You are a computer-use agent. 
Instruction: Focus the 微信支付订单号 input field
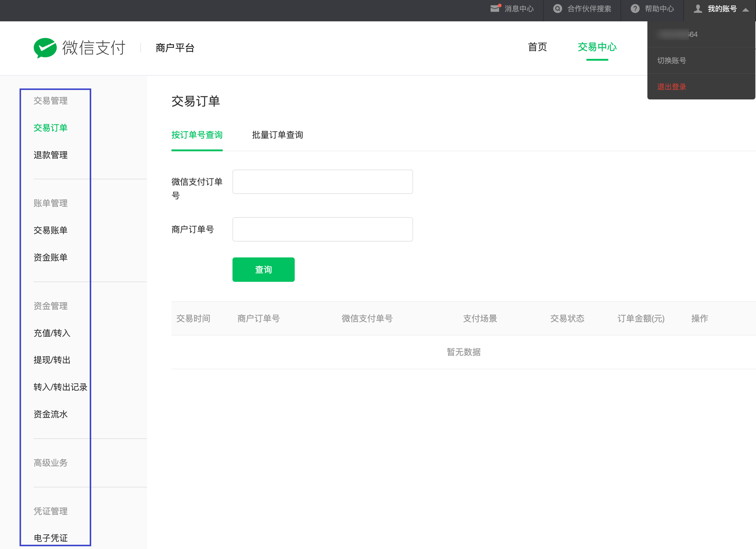click(x=322, y=182)
